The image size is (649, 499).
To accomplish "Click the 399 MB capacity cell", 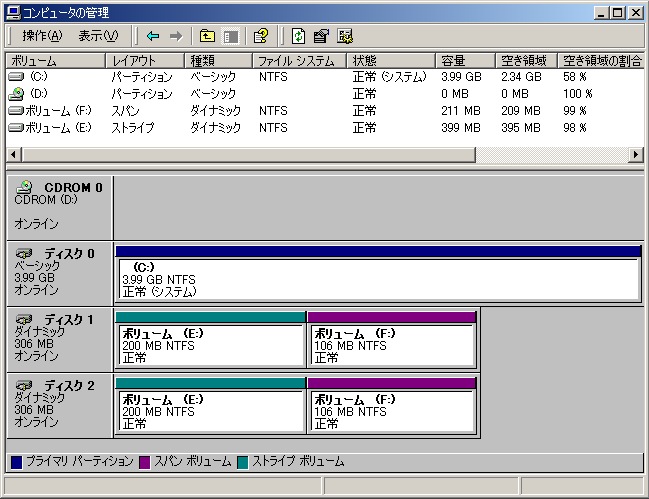I will (461, 127).
